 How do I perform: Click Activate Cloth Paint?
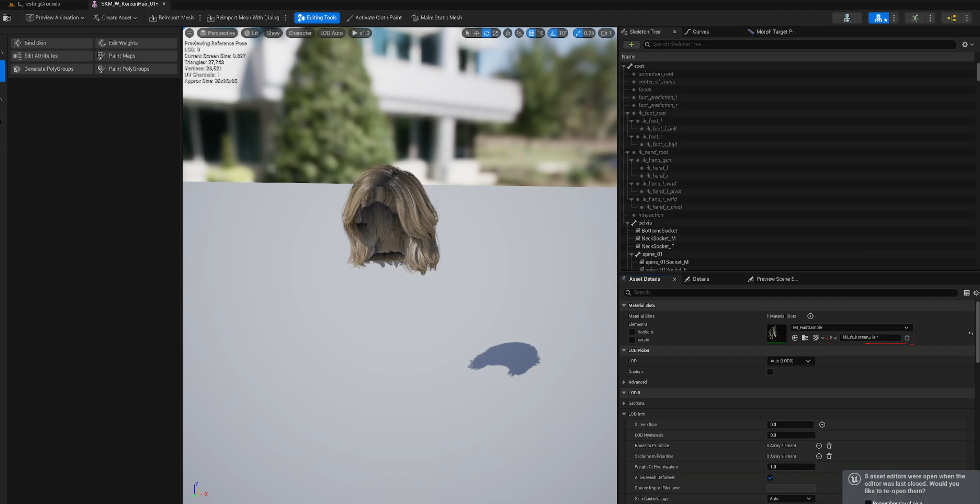click(374, 18)
